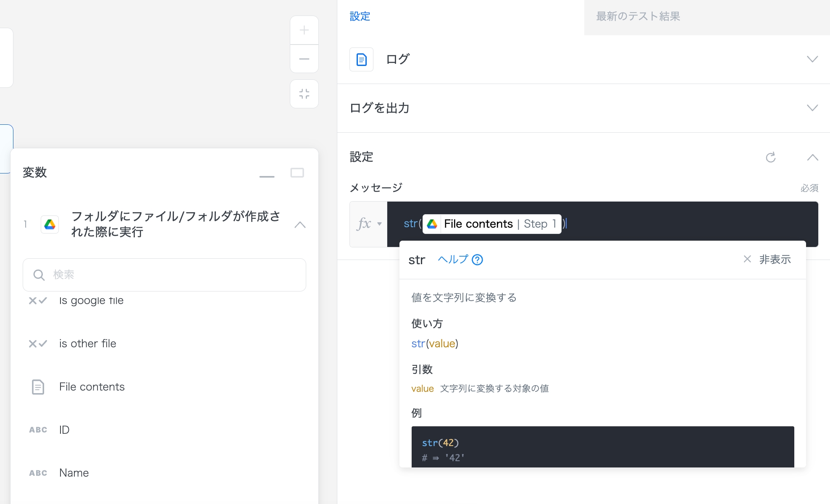Select the 設定 tab
Screen dimensions: 830x504
point(360,16)
